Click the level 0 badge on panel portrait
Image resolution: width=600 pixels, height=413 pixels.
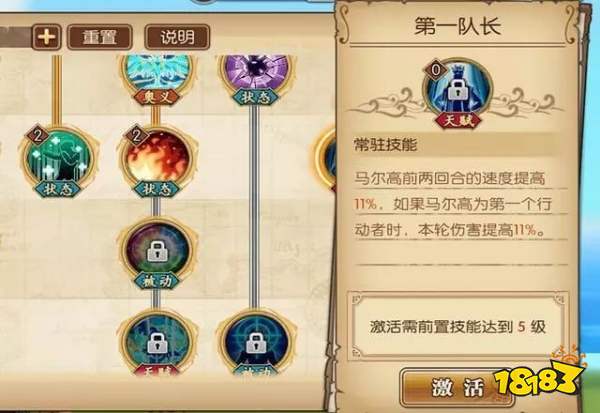(x=436, y=70)
